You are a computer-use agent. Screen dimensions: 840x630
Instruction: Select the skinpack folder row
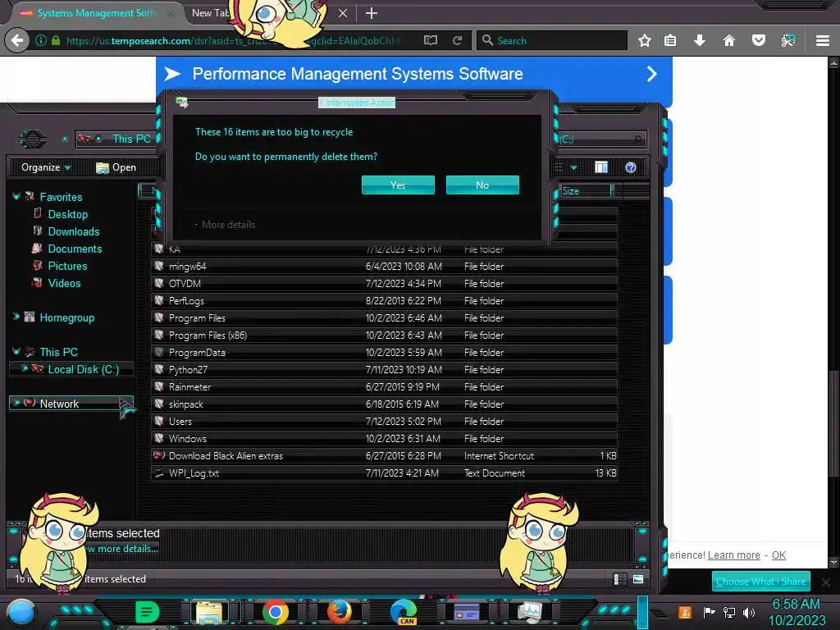click(x=384, y=404)
